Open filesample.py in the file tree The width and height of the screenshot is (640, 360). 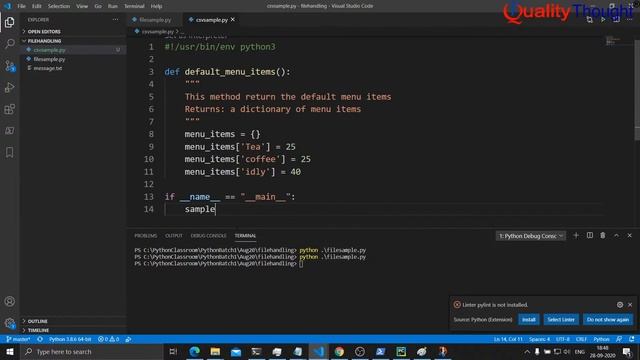49,59
